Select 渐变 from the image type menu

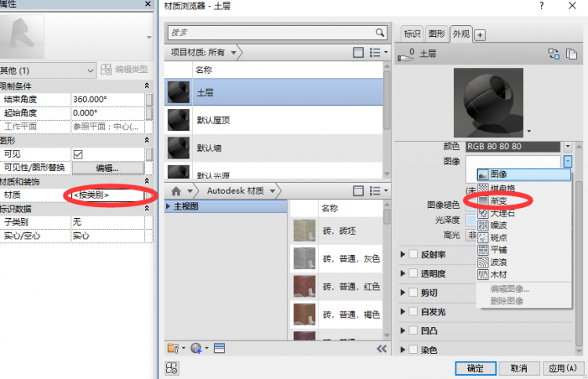click(x=499, y=200)
